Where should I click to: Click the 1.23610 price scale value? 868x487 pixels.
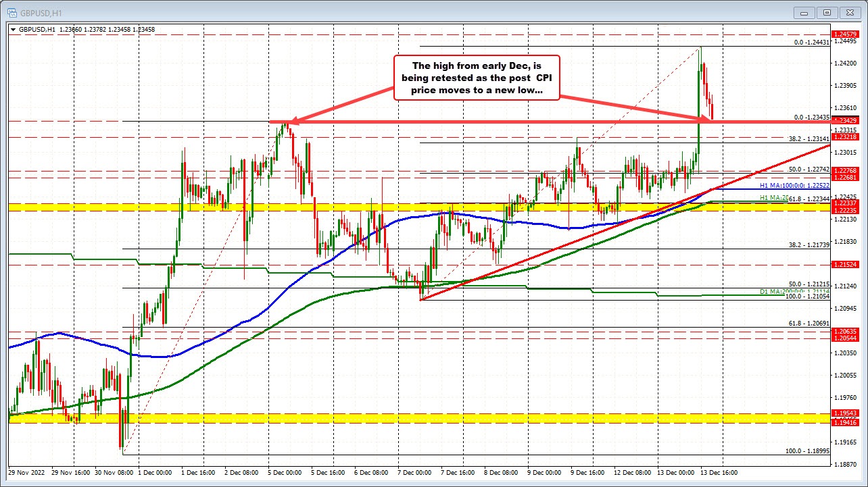pyautogui.click(x=846, y=107)
